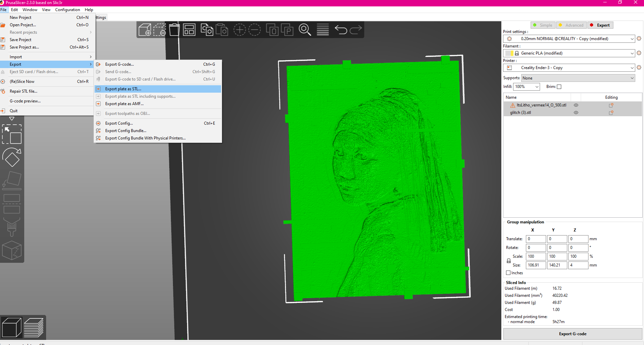Open the Supports dropdown
This screenshot has width=644, height=345.
point(578,78)
